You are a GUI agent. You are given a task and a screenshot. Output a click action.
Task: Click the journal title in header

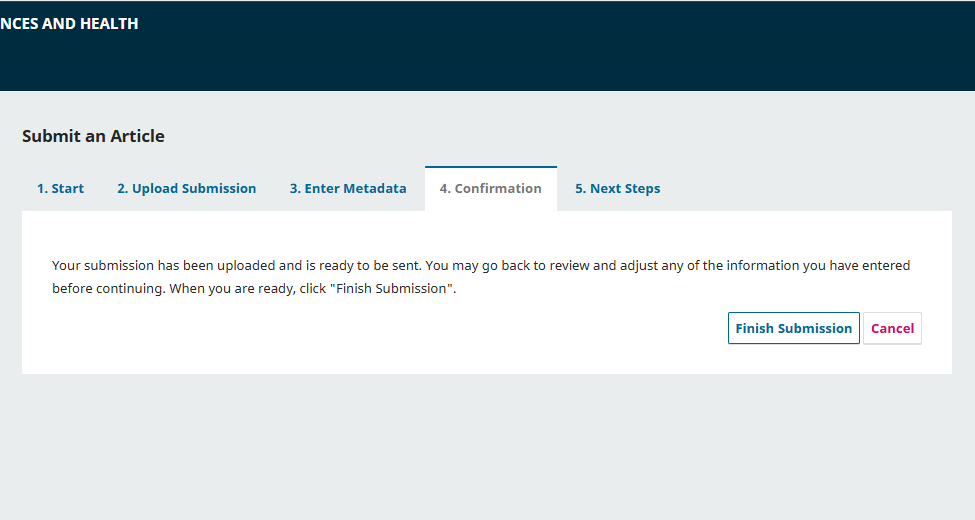pos(69,24)
